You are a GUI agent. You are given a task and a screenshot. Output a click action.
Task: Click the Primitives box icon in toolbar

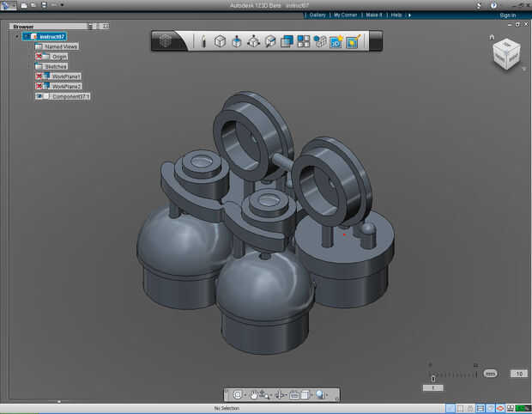tap(220, 41)
